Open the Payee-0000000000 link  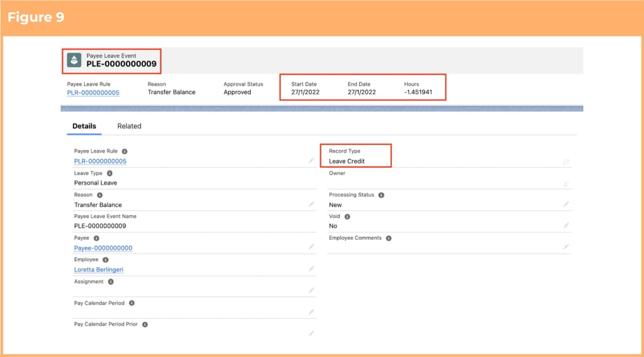pos(103,248)
